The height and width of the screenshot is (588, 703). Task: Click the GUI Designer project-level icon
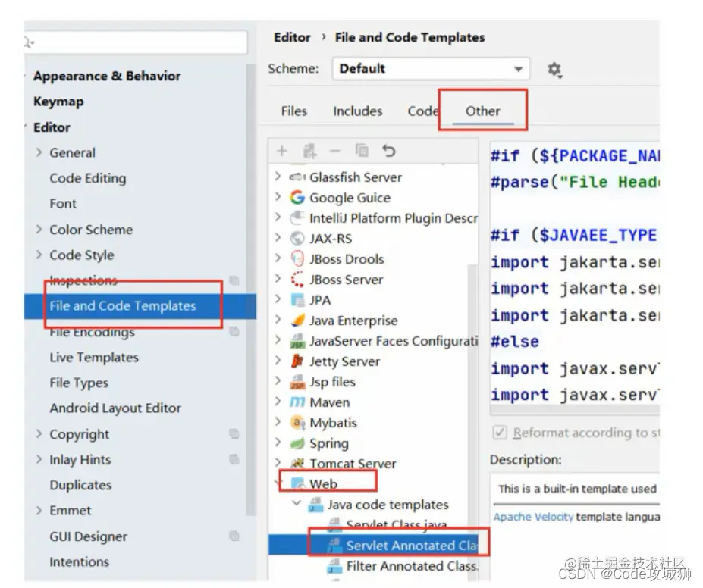[x=234, y=536]
